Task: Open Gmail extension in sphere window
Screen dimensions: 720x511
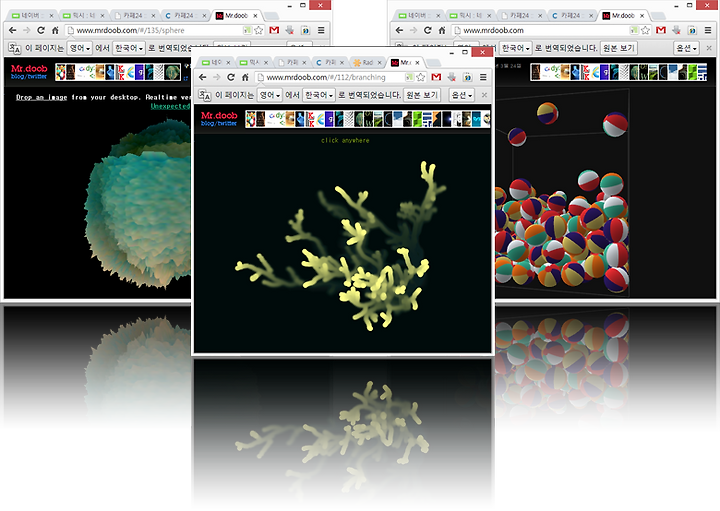Action: coord(274,30)
